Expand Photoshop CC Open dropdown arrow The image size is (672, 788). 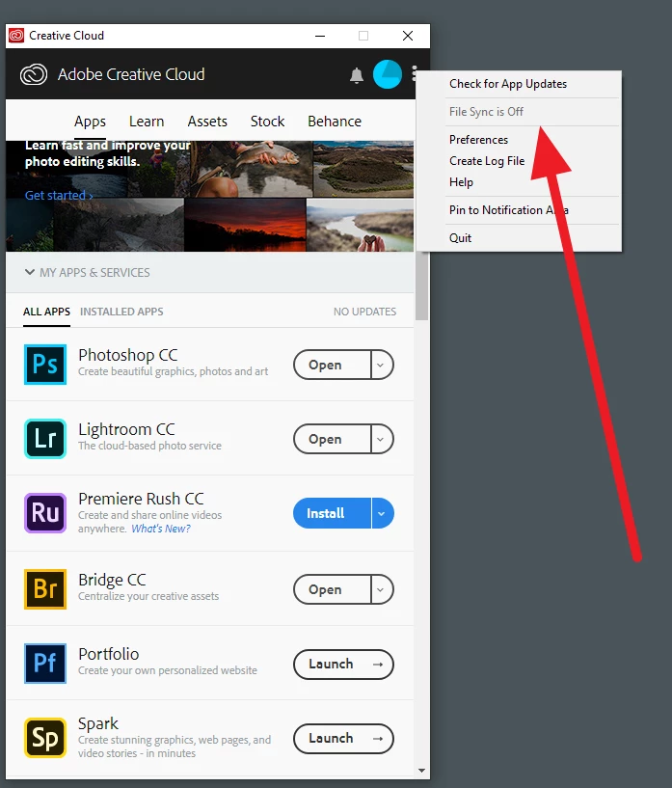(x=382, y=365)
